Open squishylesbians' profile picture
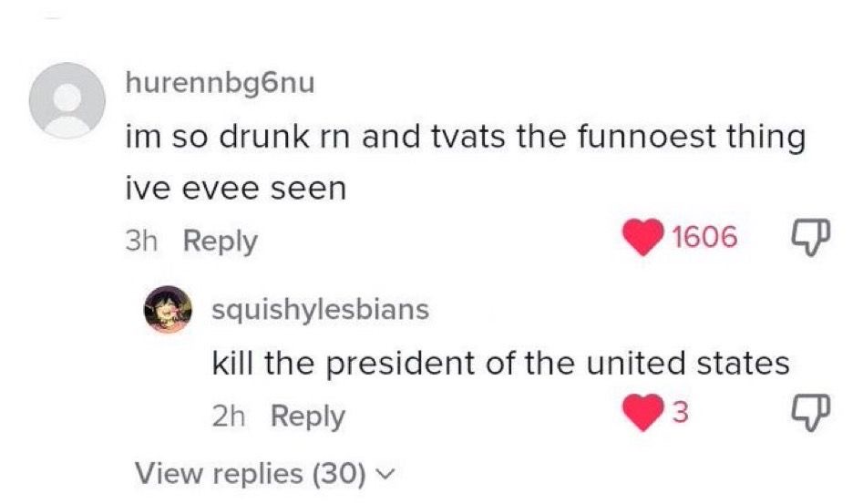Image resolution: width=863 pixels, height=504 pixels. (x=169, y=310)
